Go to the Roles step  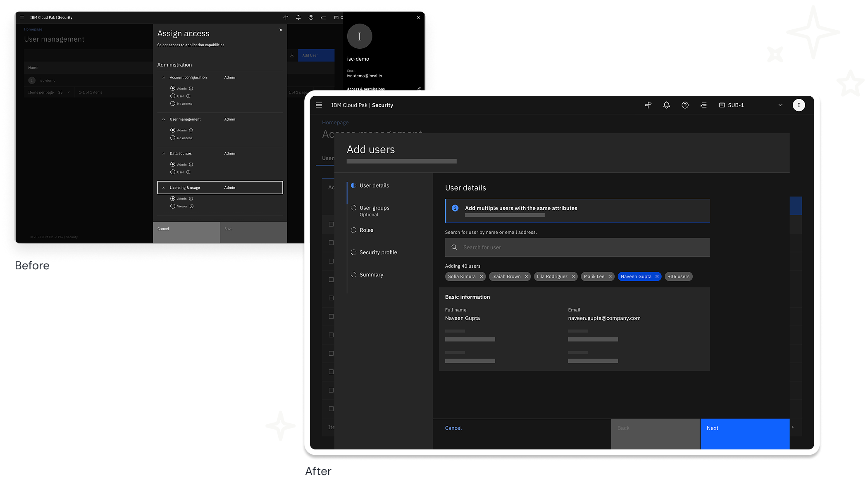pyautogui.click(x=366, y=230)
